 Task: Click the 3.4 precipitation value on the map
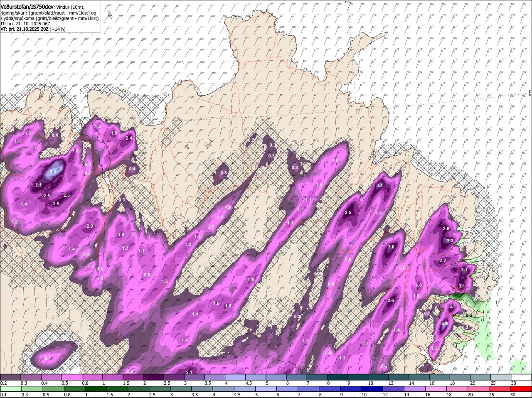tap(379, 185)
